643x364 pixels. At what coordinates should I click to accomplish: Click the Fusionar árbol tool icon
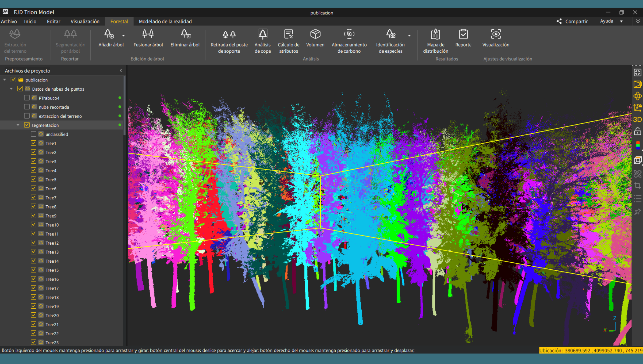coord(148,34)
